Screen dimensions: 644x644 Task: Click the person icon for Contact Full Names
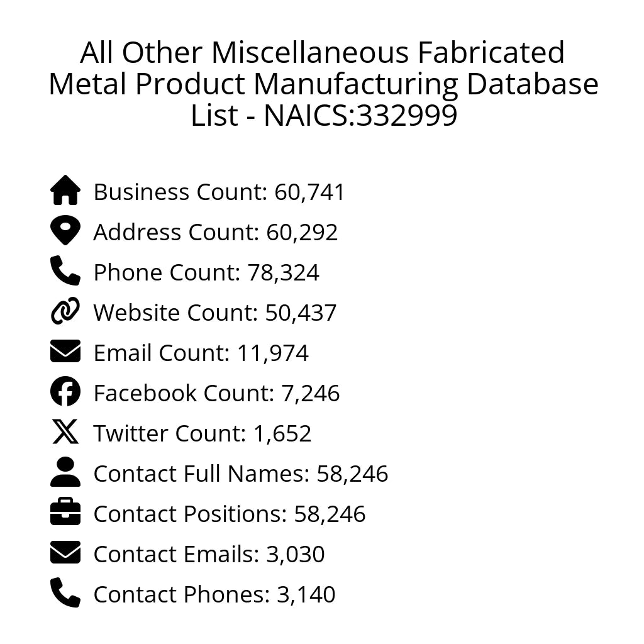[x=65, y=472]
